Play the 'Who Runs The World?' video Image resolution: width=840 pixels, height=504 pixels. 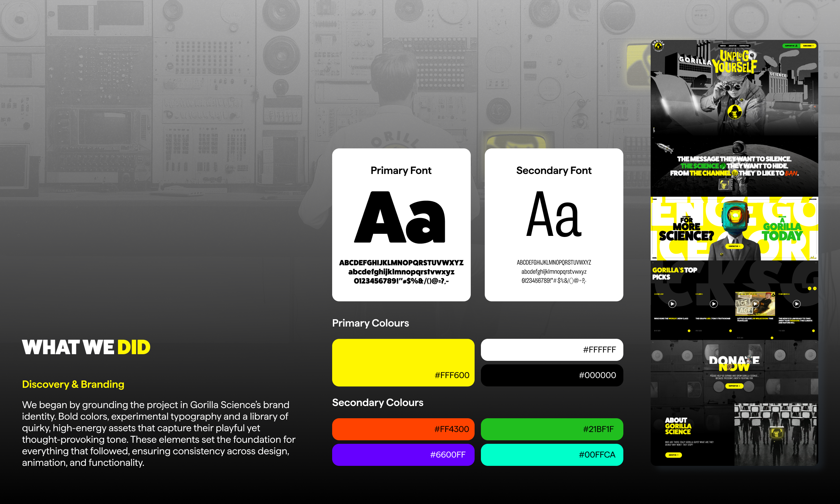(672, 304)
